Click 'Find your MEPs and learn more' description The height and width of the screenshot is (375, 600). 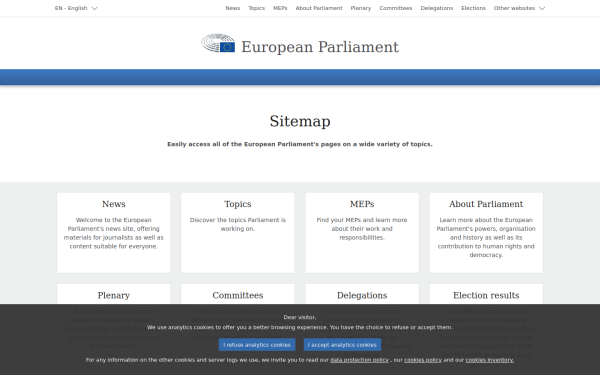point(362,228)
